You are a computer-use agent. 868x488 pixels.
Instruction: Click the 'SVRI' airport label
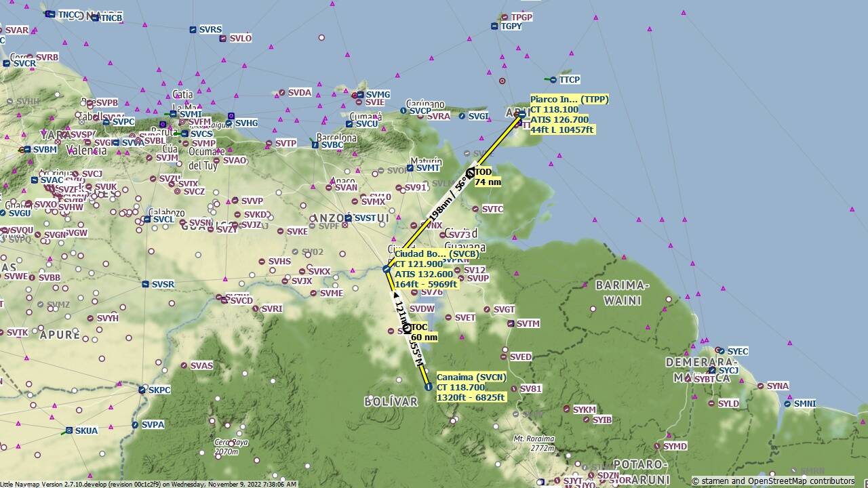click(271, 308)
